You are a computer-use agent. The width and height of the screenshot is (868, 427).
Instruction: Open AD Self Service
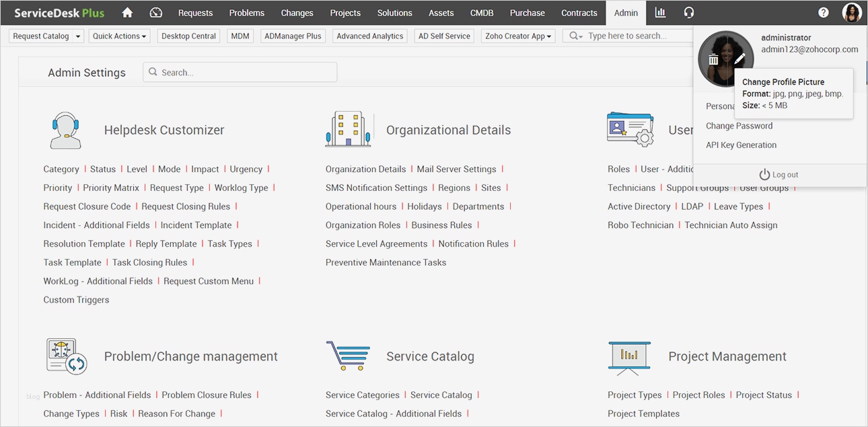click(x=444, y=36)
